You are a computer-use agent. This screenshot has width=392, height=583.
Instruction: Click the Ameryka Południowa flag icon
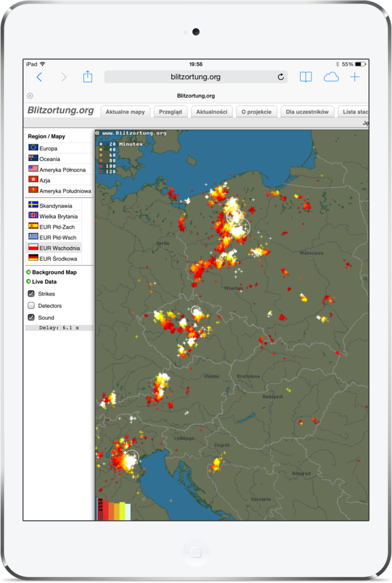tap(33, 190)
